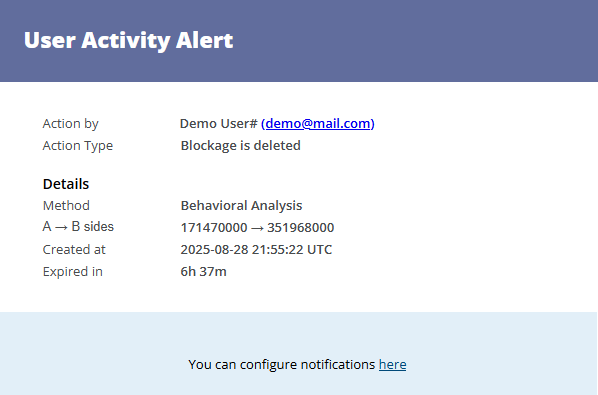
Task: Click the 'Action Type' label
Action: pos(78,146)
